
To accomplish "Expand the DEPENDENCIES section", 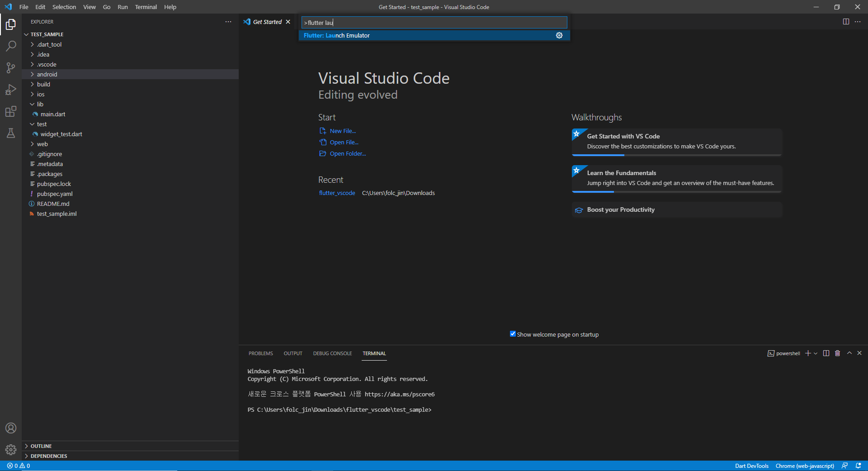I will point(130,456).
